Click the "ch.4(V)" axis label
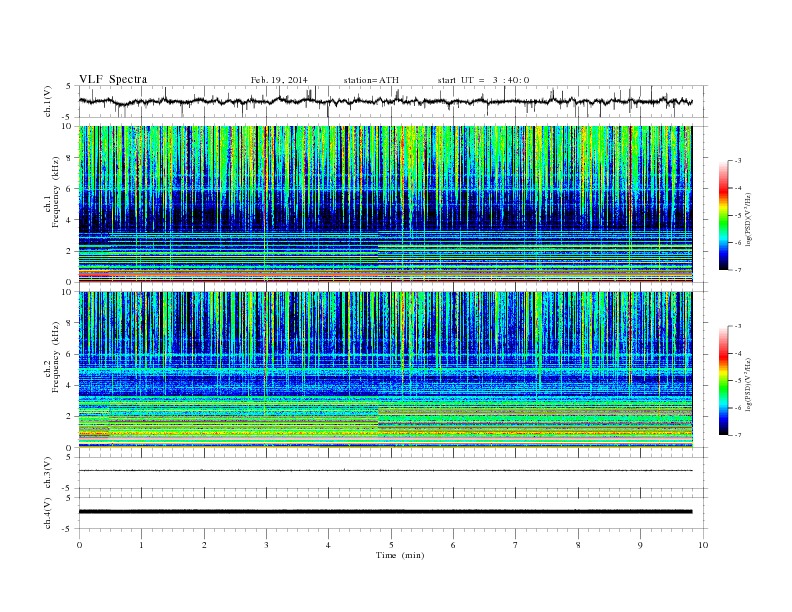 coord(47,513)
